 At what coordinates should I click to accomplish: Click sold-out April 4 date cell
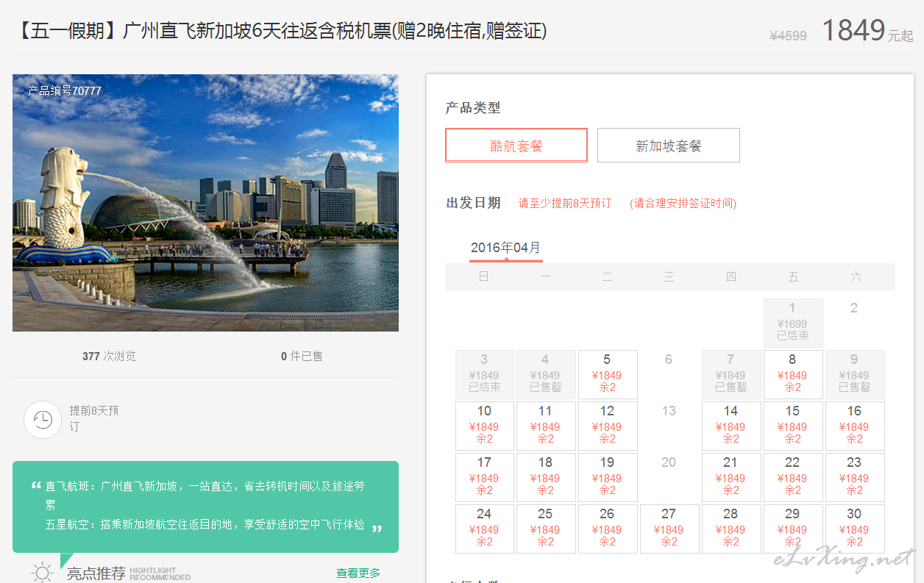[x=546, y=374]
